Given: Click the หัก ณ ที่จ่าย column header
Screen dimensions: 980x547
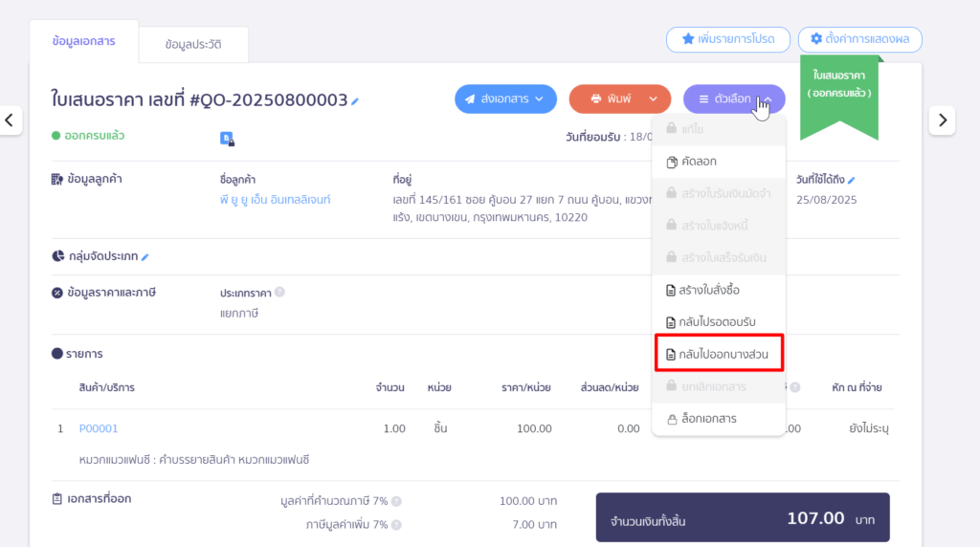Looking at the screenshot, I should (x=857, y=387).
